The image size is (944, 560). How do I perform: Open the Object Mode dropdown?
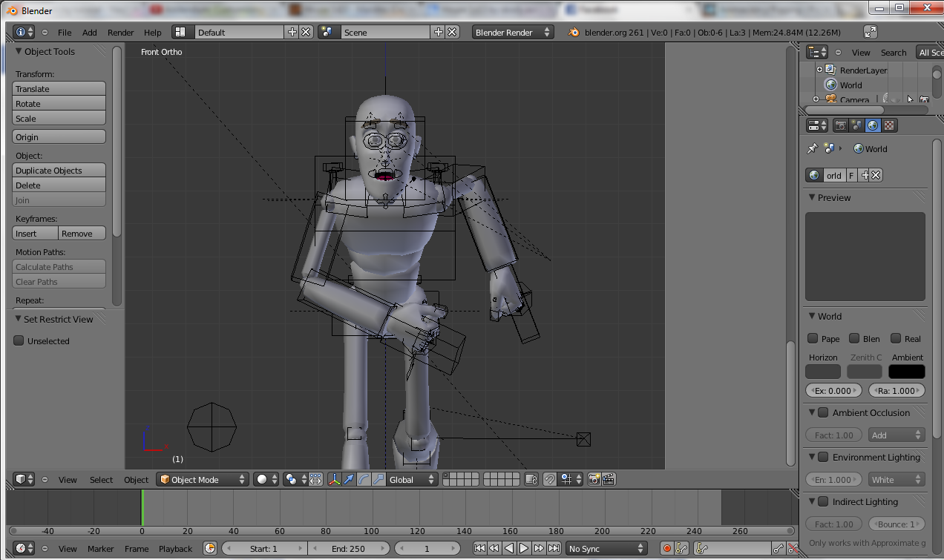click(x=203, y=479)
